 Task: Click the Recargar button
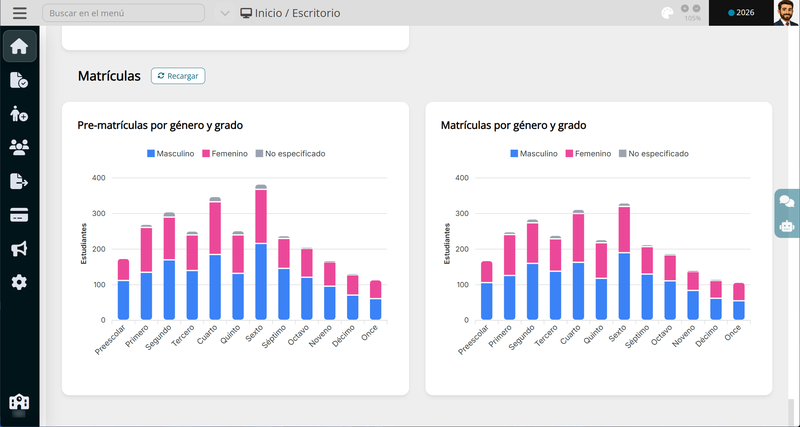pos(178,76)
